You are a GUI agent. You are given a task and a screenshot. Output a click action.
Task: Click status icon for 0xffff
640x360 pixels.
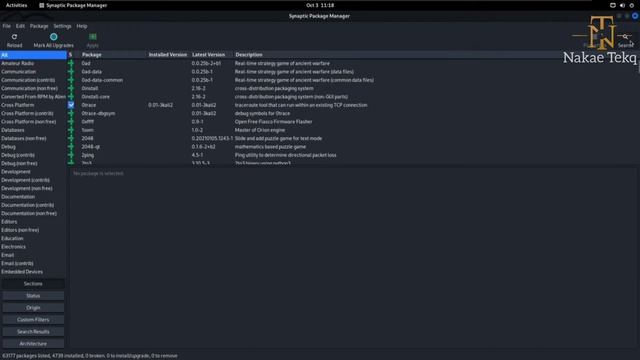point(71,122)
